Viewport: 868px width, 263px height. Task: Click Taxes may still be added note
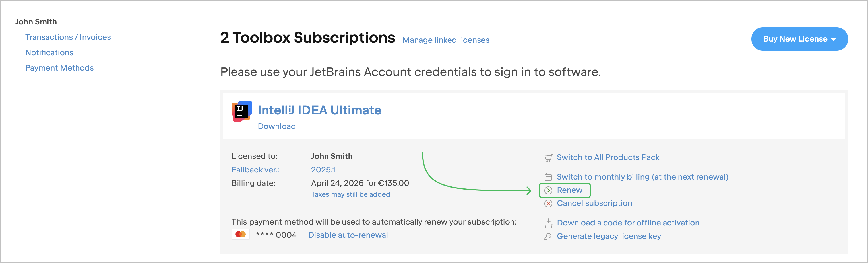click(350, 195)
